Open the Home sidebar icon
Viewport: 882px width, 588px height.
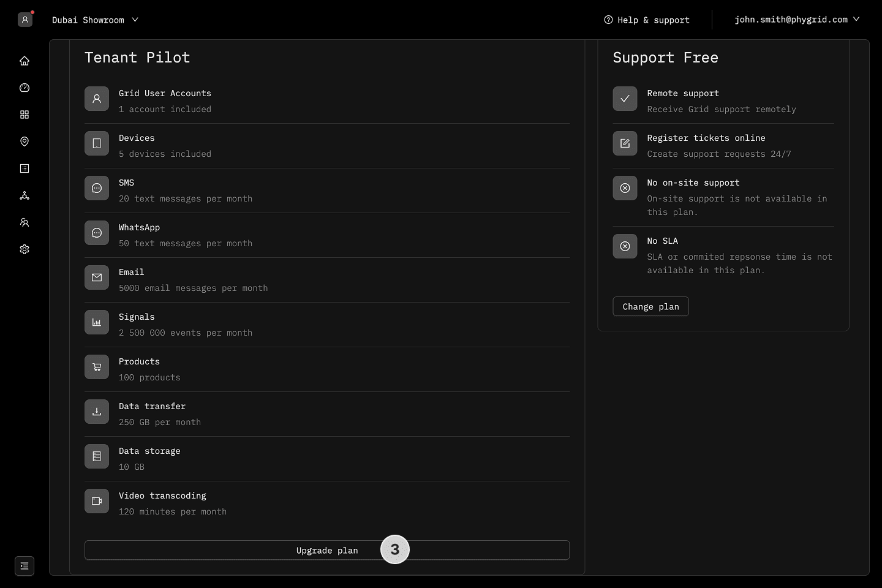coord(24,61)
